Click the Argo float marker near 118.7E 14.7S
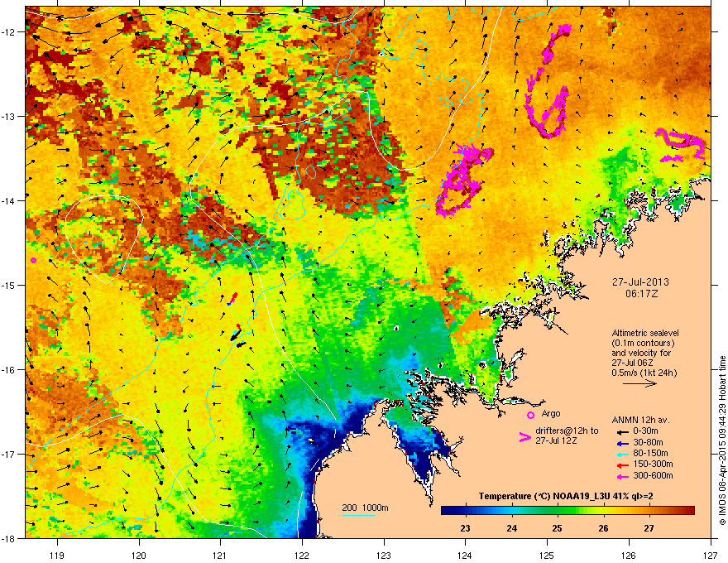 tap(33, 260)
